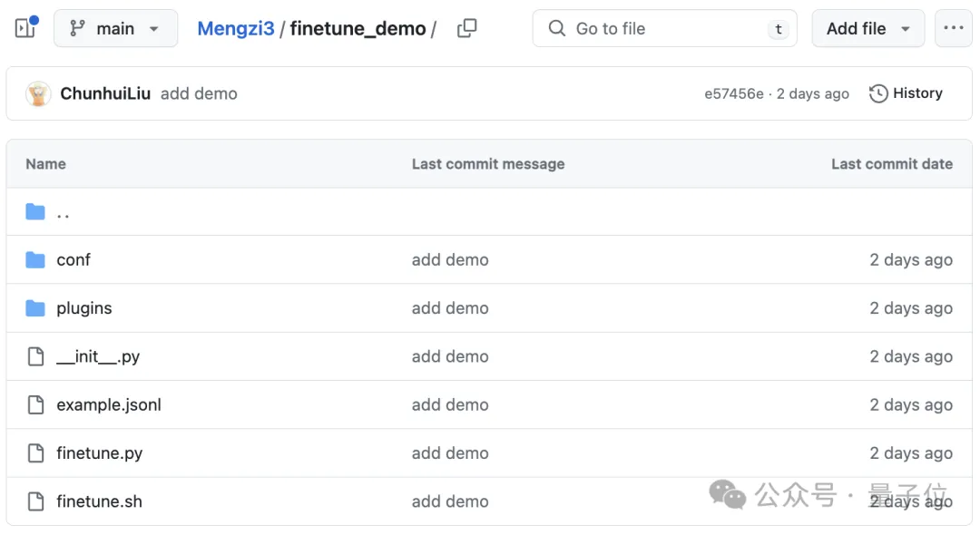The image size is (980, 535).
Task: Click the add demo message in the conf row
Action: pyautogui.click(x=450, y=260)
